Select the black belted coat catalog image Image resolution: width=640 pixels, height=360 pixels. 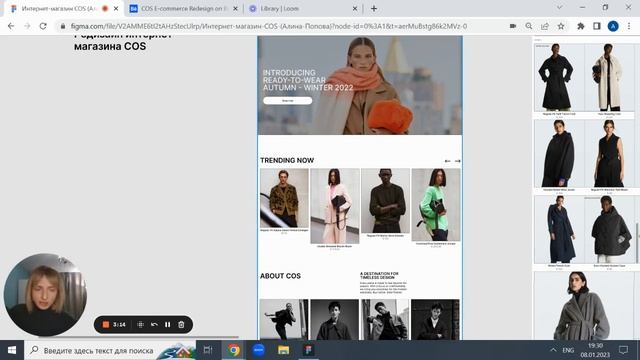(559, 77)
